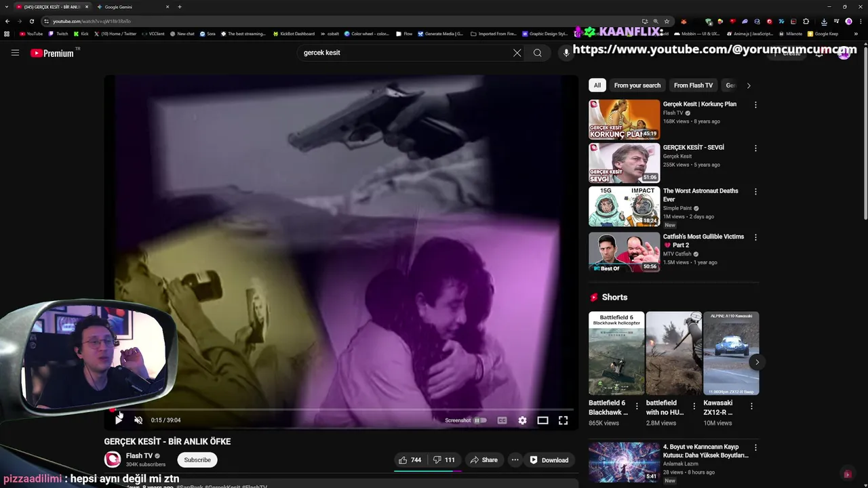868x488 pixels.
Task: Open Google Keep bookmark
Action: (x=823, y=33)
